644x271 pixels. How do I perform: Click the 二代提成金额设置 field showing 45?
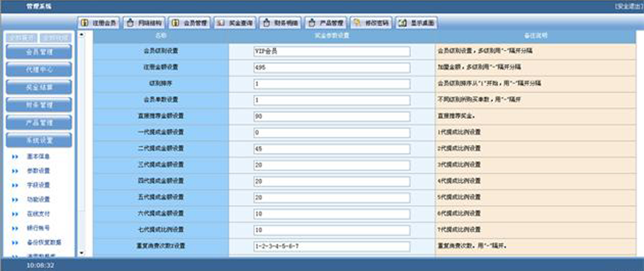332,149
